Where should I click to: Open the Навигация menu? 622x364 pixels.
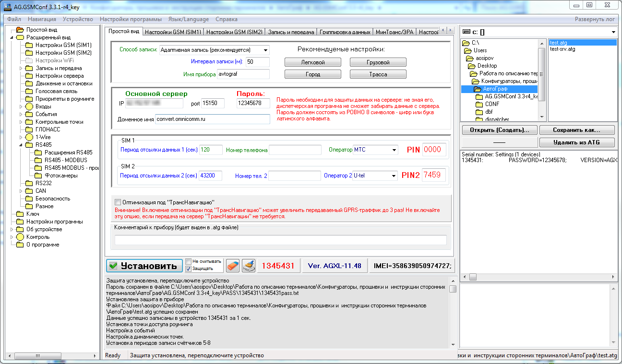[42, 19]
